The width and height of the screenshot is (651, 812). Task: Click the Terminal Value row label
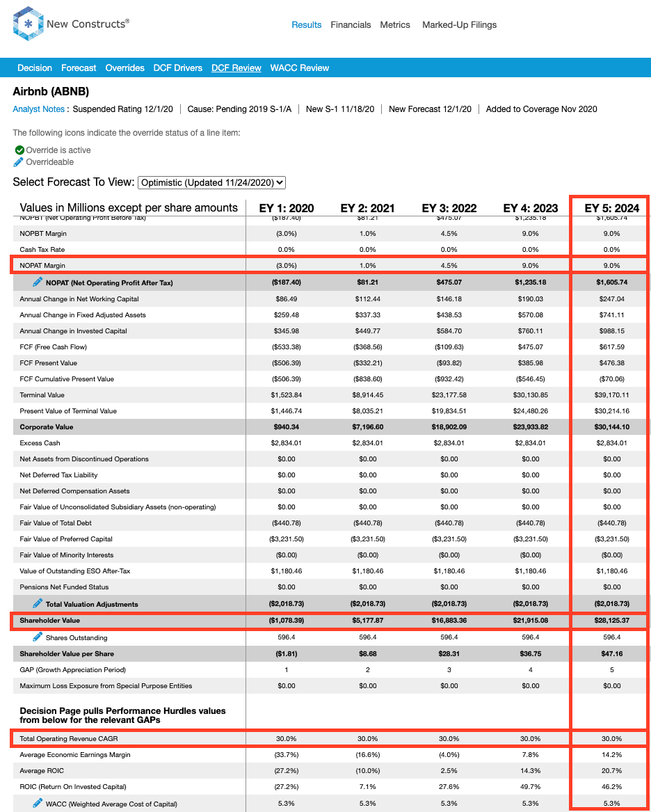pyautogui.click(x=42, y=395)
